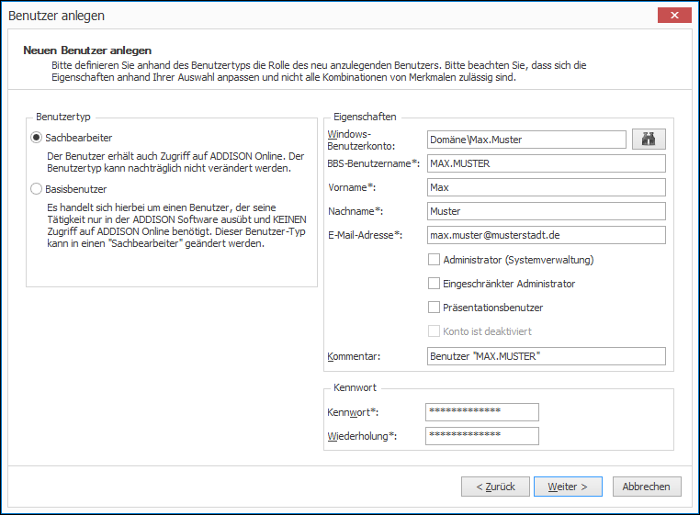Click the Kommentar: label
The image size is (700, 515).
click(x=354, y=357)
